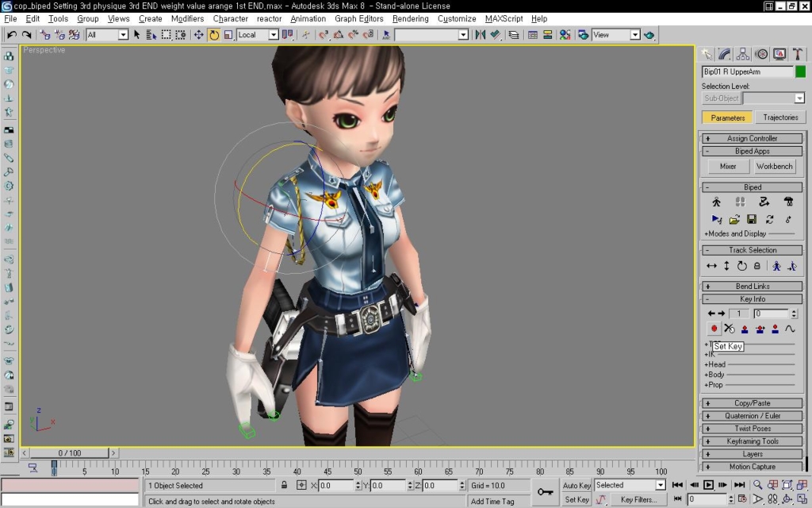Open the Select by Name dialog
This screenshot has width=812, height=508.
151,35
